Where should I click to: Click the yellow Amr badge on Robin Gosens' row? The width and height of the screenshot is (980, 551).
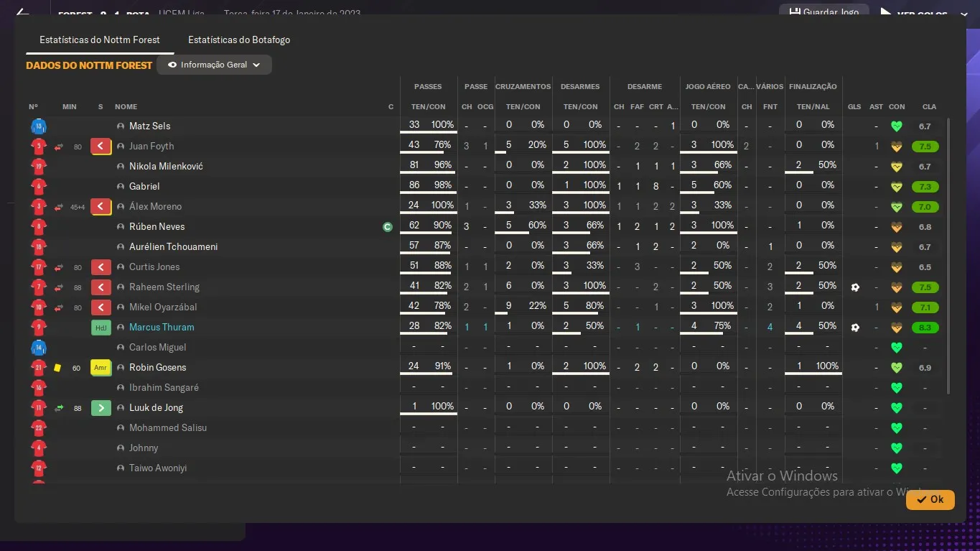coord(101,368)
